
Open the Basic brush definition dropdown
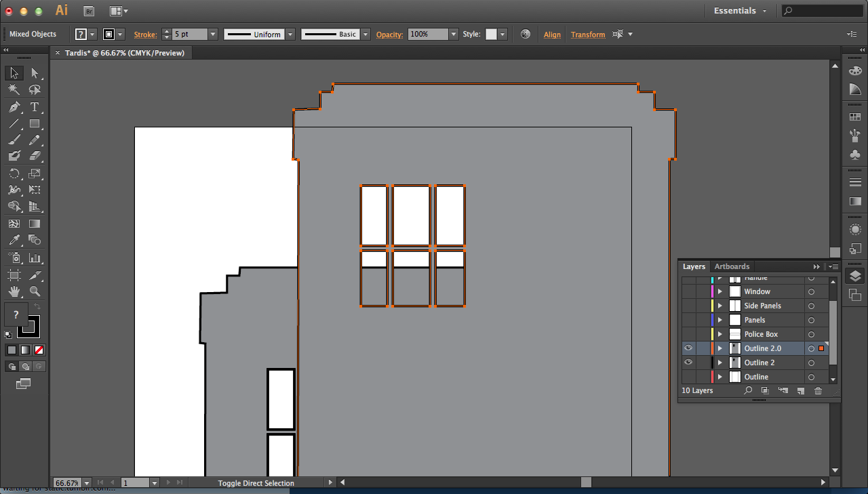(x=366, y=34)
